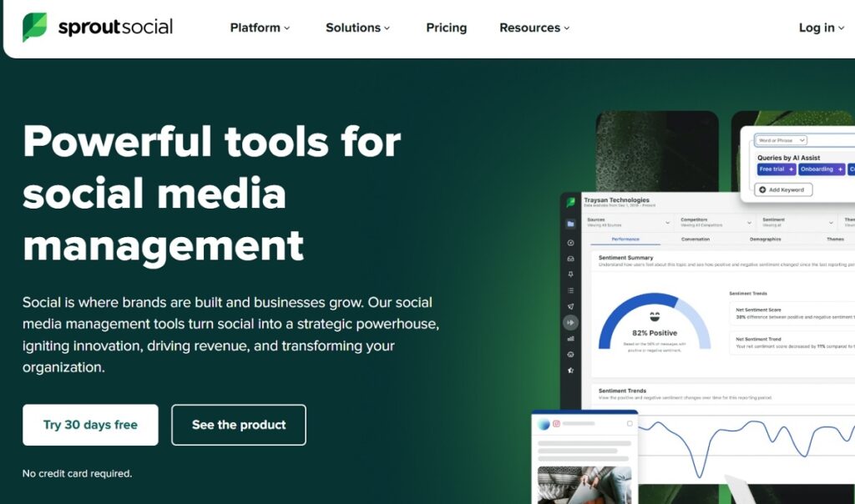Click the No credit card required text
855x504 pixels.
pyautogui.click(x=77, y=473)
